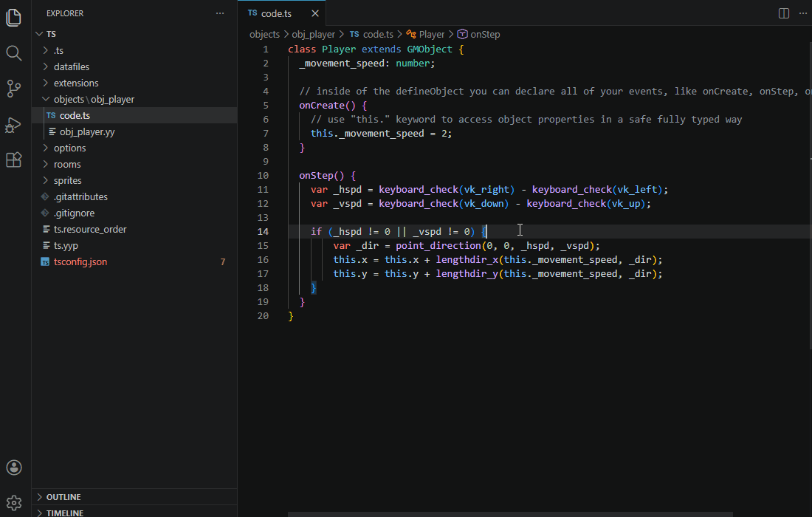
Task: Click line number 10 in the gutter
Action: click(x=263, y=176)
